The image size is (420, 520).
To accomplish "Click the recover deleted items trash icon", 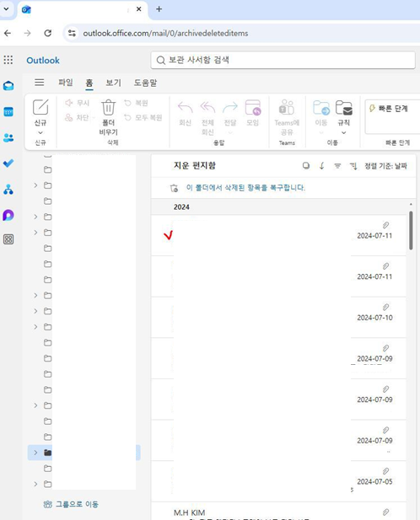I will pos(175,188).
